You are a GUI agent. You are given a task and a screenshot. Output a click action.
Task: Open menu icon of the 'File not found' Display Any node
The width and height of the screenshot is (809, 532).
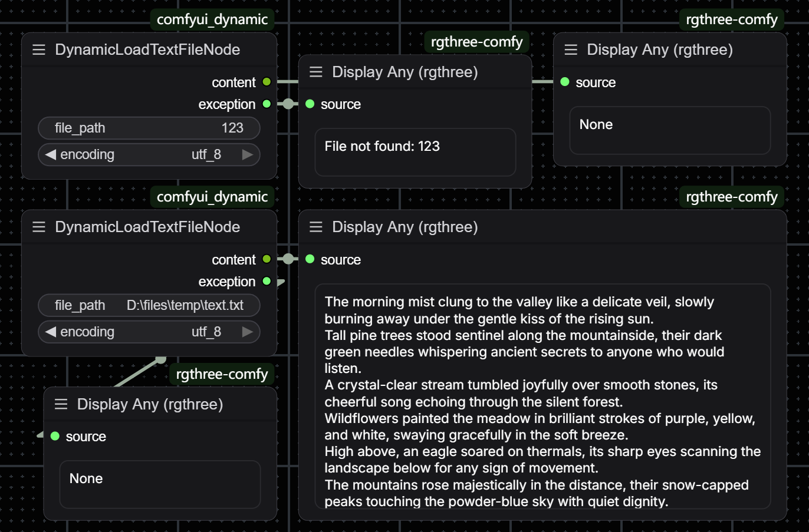[316, 72]
